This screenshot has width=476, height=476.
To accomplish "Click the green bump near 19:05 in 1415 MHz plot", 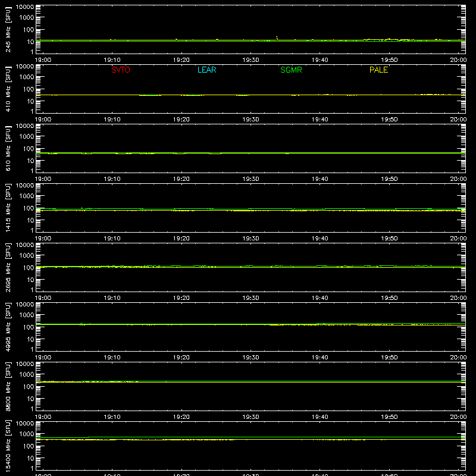I will (82, 208).
